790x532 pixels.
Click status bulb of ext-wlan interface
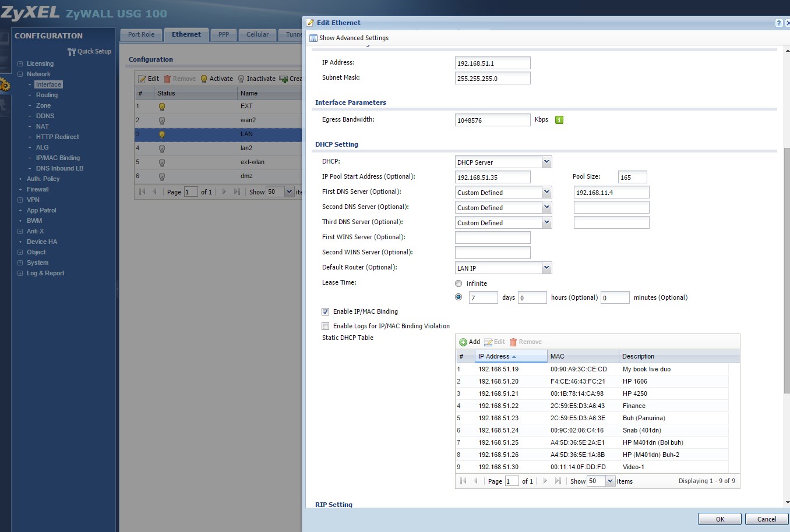point(162,162)
